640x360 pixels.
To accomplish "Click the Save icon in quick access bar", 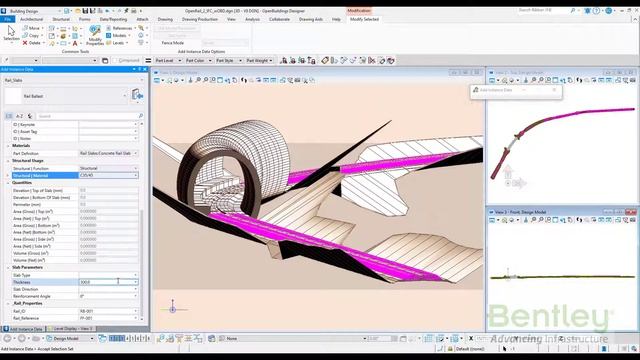I will click(x=85, y=11).
